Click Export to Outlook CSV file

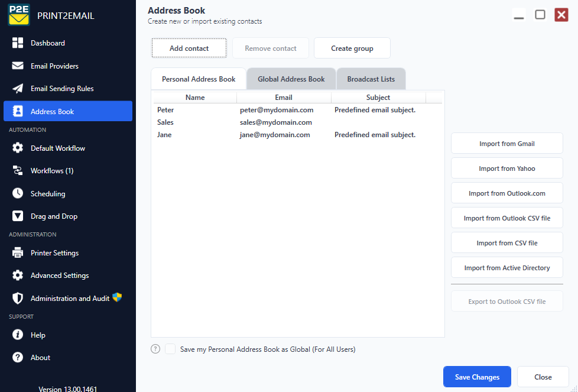(507, 302)
